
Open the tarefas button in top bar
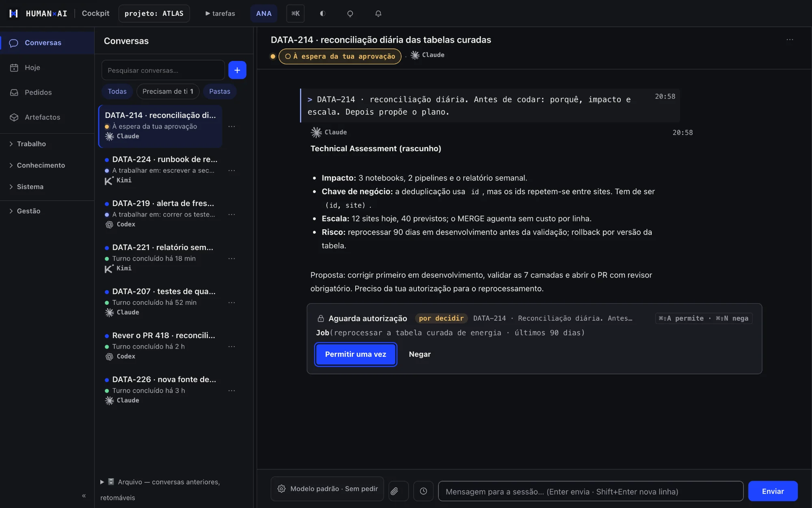(x=220, y=13)
